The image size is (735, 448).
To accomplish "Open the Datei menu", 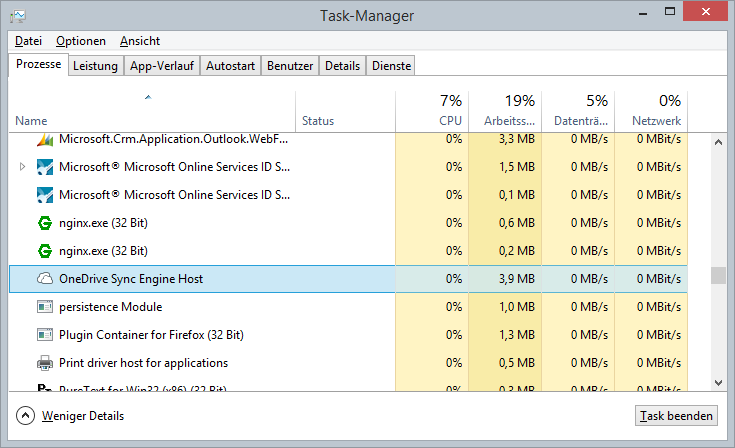I will point(28,41).
